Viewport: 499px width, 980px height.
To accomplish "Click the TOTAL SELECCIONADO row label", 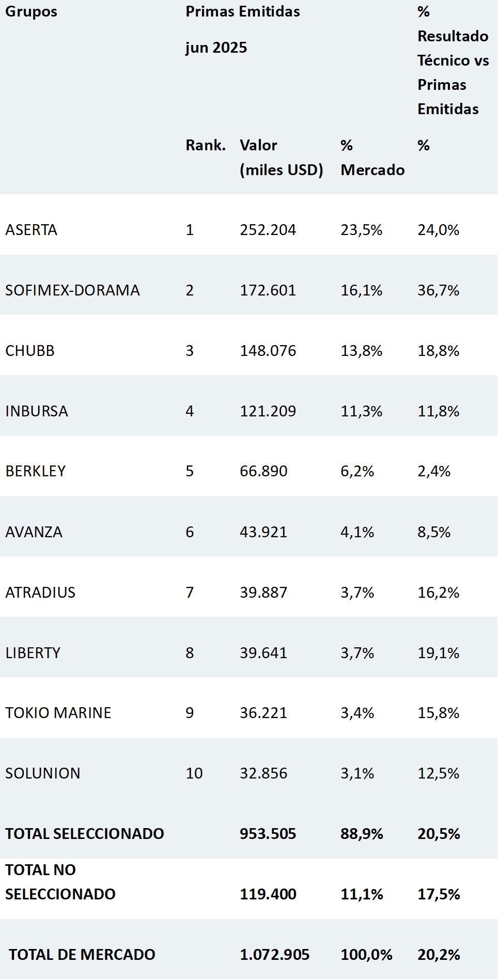I will click(x=85, y=834).
